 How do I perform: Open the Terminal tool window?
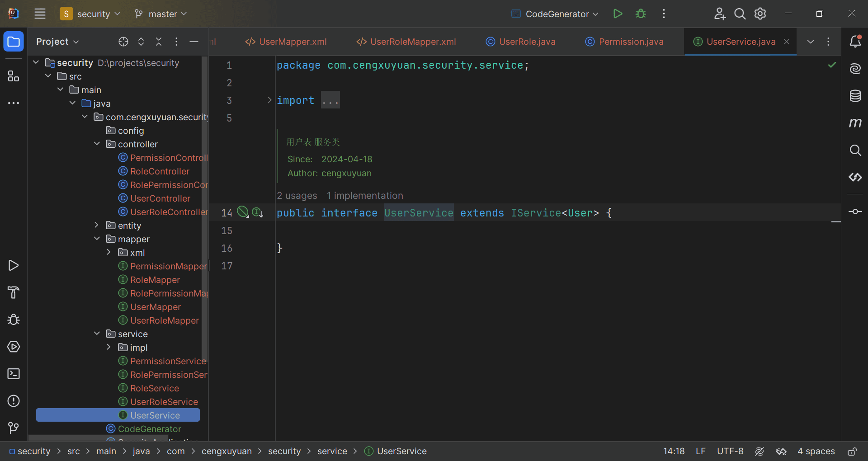(14, 374)
